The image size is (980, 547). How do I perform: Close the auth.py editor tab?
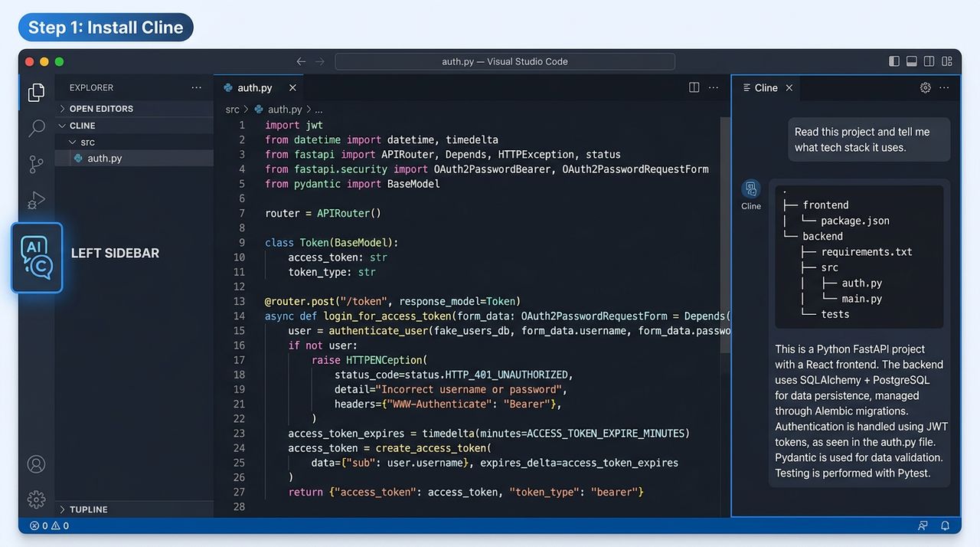292,87
